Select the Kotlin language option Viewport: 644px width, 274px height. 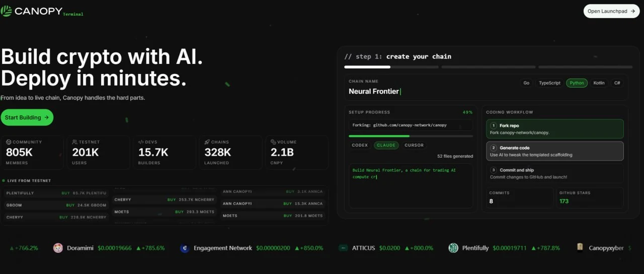(599, 83)
